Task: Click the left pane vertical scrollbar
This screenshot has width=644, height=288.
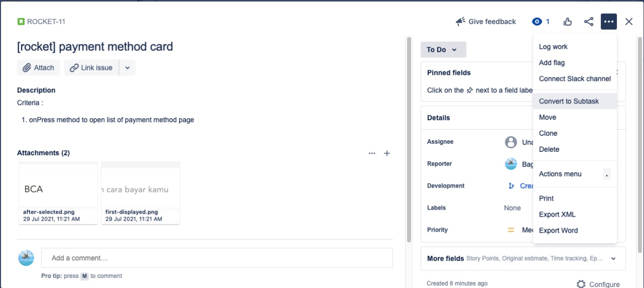Action: (409, 139)
